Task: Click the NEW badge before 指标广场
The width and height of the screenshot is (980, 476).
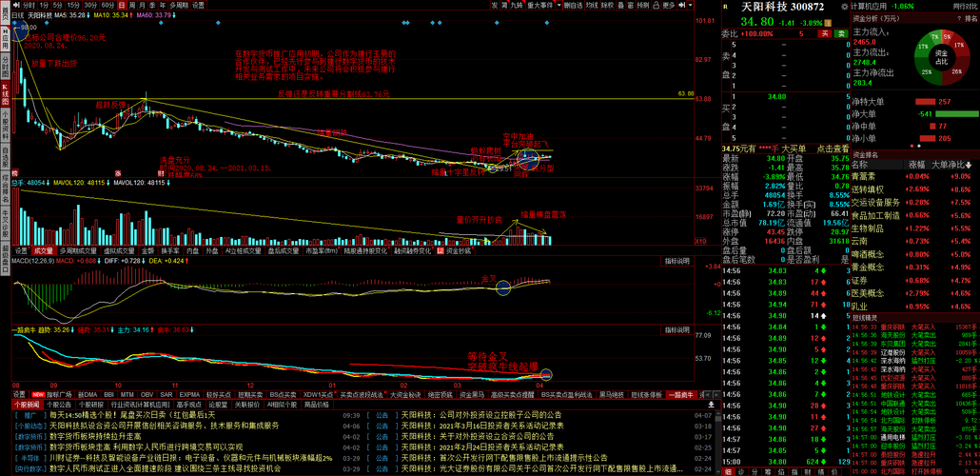Action: 37,395
